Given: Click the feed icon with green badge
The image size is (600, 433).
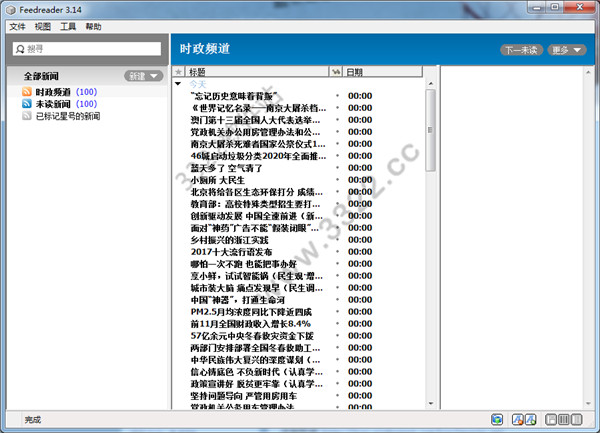Looking at the screenshot, I should pos(530,420).
